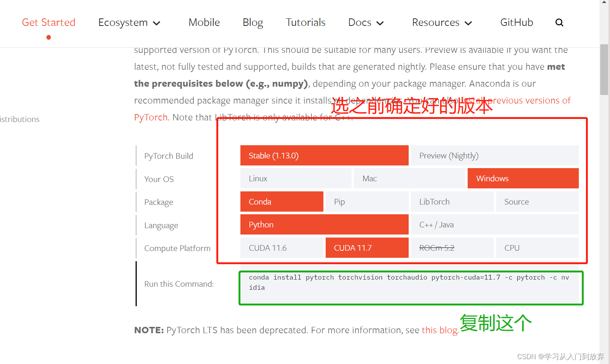Visit the GitHub link in navigation
The image size is (610, 364).
coord(516,23)
